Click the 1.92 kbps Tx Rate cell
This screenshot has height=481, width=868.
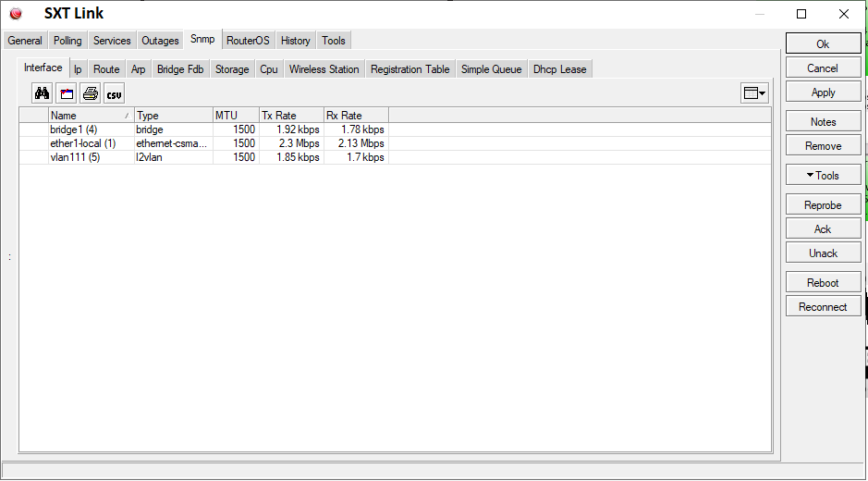[292, 129]
